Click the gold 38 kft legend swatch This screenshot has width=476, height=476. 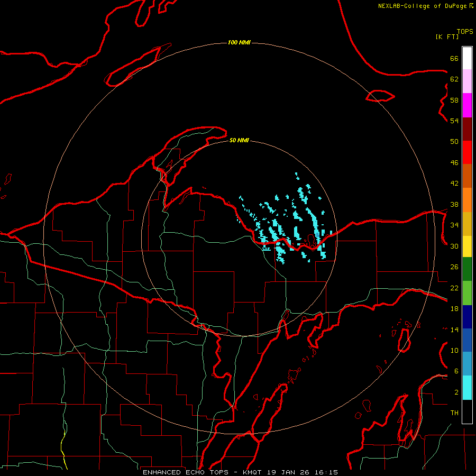coord(467,224)
